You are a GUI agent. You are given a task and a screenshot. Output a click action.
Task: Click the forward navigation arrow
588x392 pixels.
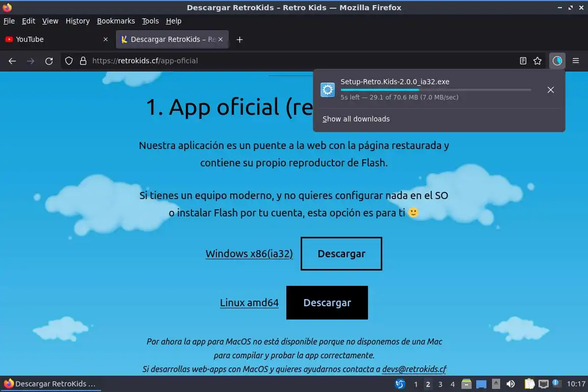(x=31, y=61)
